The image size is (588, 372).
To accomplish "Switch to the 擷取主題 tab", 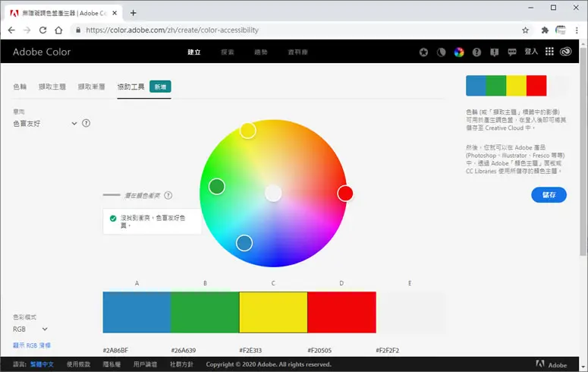I will [x=52, y=87].
